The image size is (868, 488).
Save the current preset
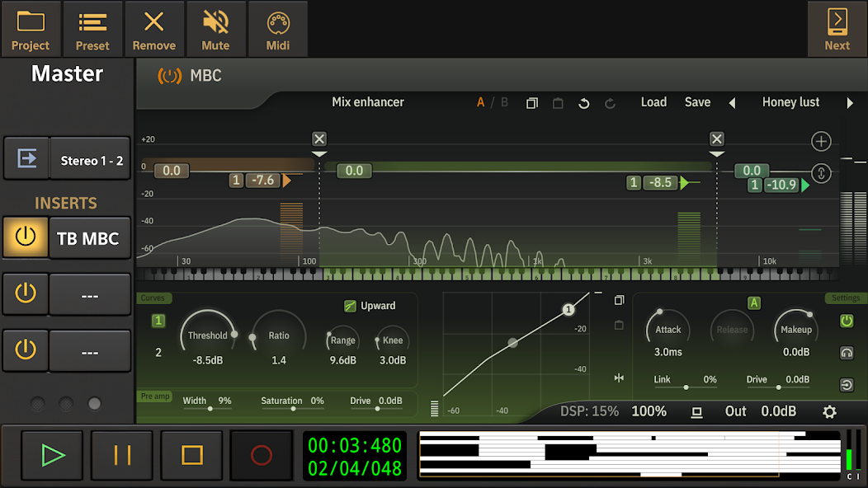click(x=697, y=102)
